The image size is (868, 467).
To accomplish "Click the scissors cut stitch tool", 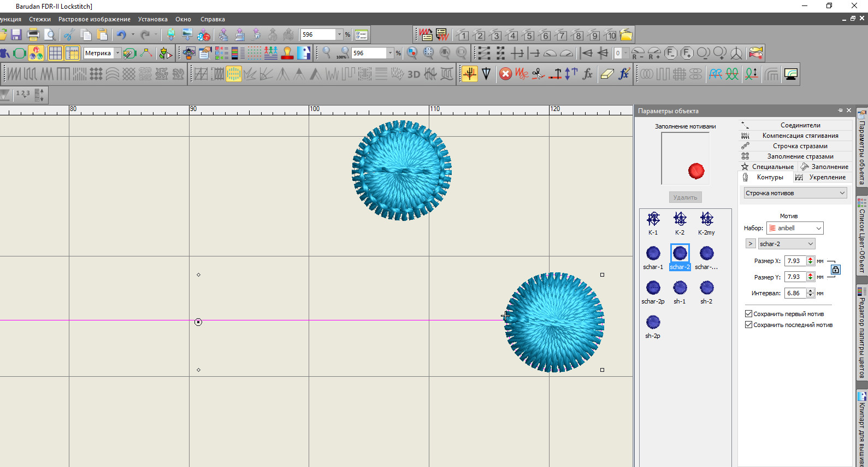I will point(538,74).
